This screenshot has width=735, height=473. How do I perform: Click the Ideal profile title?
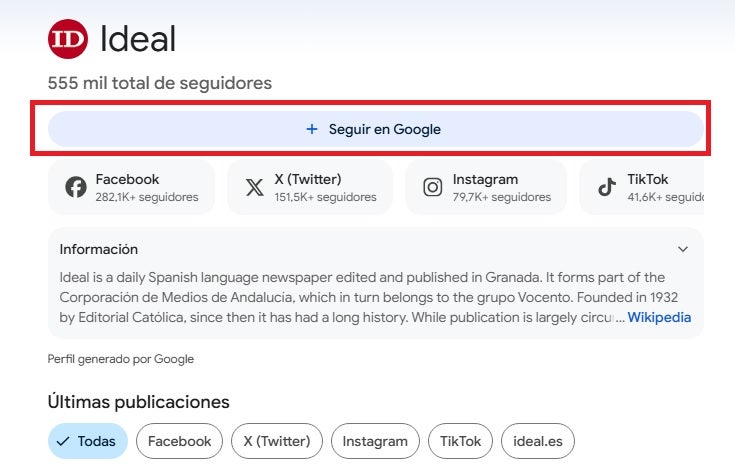pos(138,39)
